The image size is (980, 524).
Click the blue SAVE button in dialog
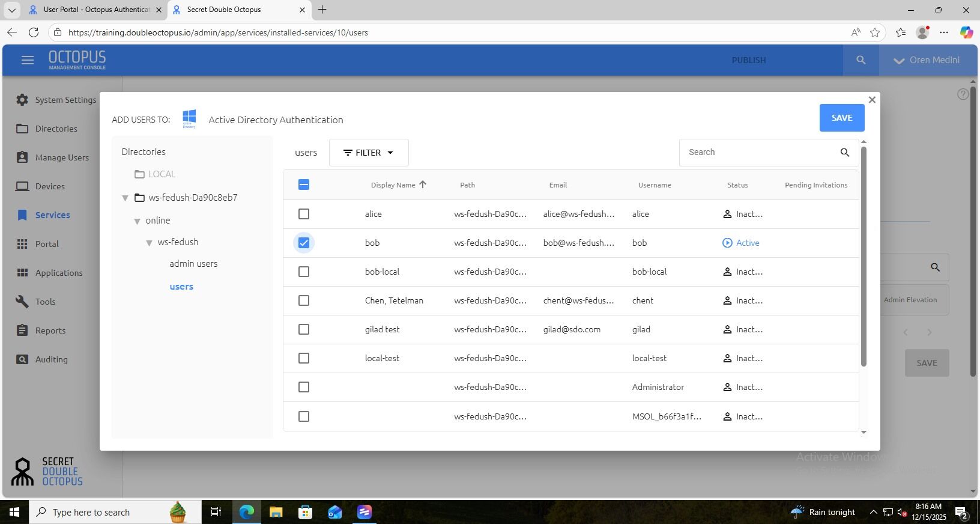tap(842, 118)
